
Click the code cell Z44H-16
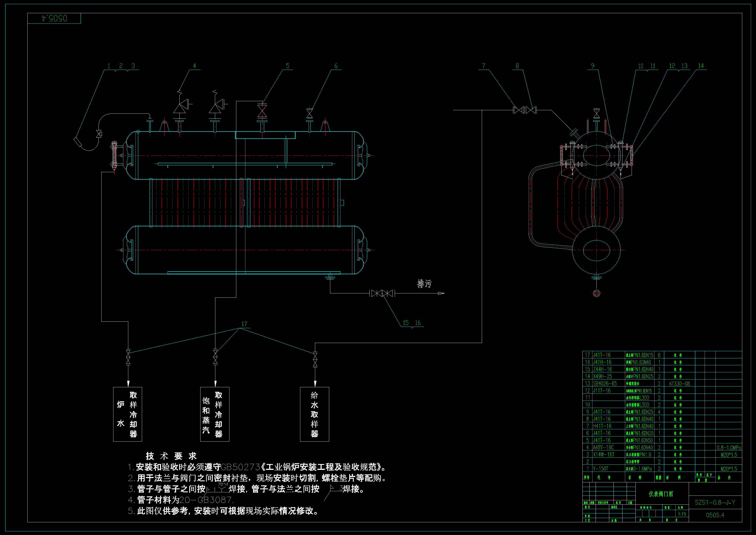[602, 369]
